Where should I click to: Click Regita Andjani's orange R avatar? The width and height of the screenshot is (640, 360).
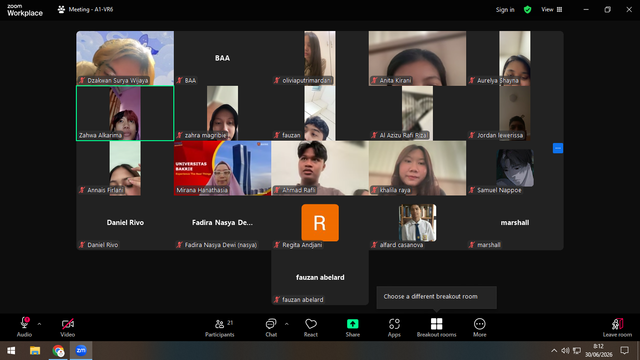pos(320,222)
